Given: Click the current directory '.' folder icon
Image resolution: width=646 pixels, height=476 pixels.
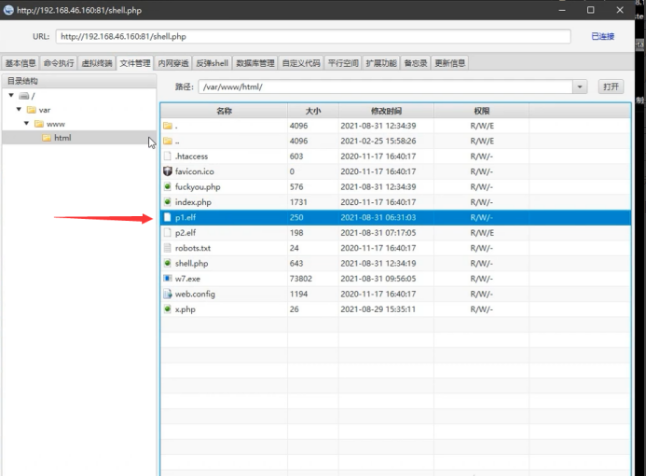Looking at the screenshot, I should 167,126.
